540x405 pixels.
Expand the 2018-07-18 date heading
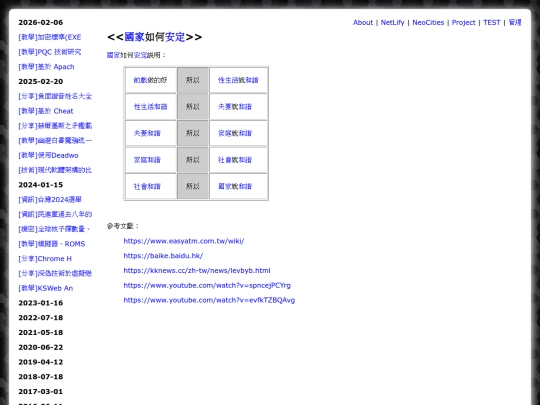coord(41,377)
